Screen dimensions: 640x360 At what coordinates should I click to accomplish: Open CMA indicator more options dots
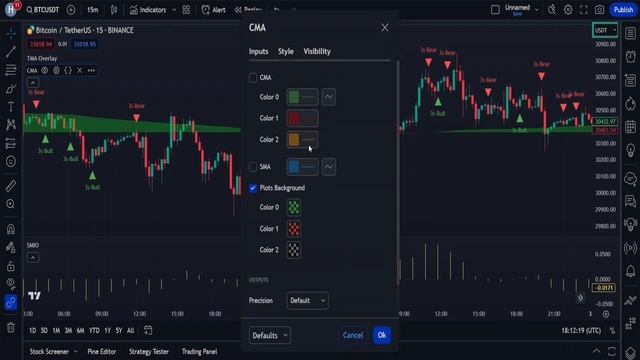coord(91,70)
